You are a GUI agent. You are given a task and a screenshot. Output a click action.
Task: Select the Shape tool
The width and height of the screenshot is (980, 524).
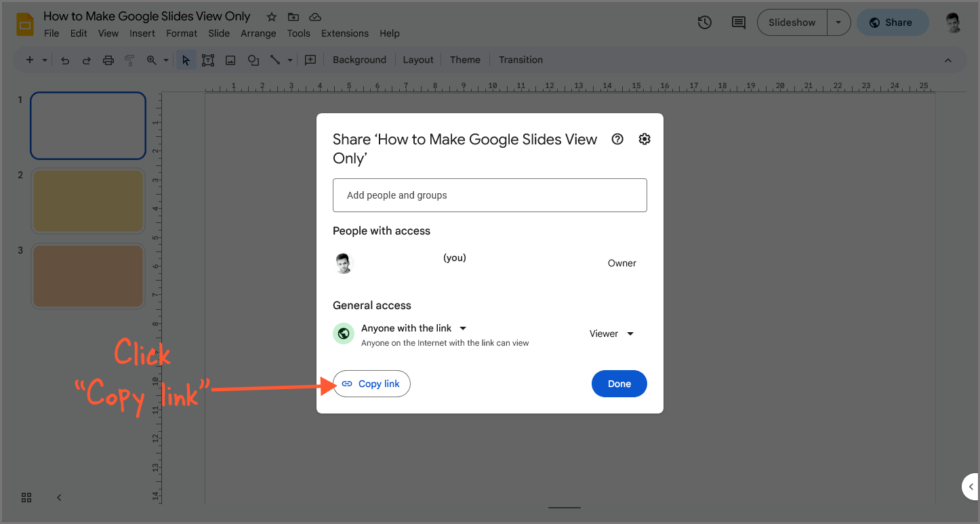(253, 60)
